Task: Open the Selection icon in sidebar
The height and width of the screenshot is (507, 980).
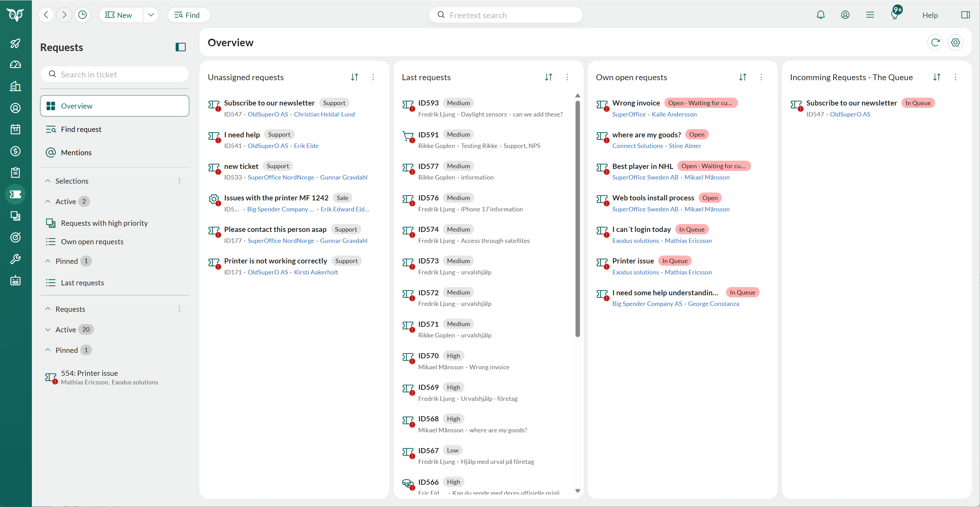Action: (x=15, y=216)
